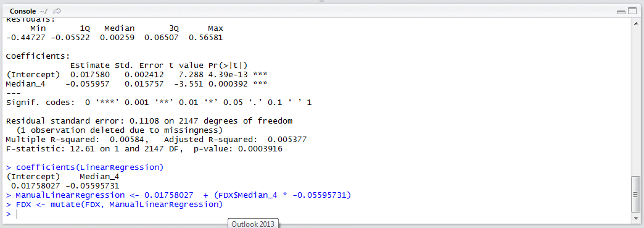The width and height of the screenshot is (644, 228).
Task: Click the Residual standard error output line
Action: 149,121
